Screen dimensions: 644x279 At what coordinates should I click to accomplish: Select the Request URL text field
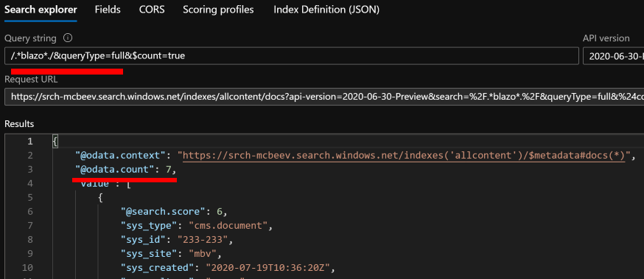[324, 97]
